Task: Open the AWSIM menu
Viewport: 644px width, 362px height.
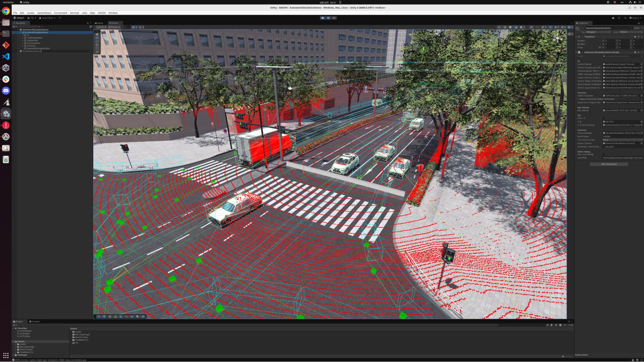Action: (101, 13)
